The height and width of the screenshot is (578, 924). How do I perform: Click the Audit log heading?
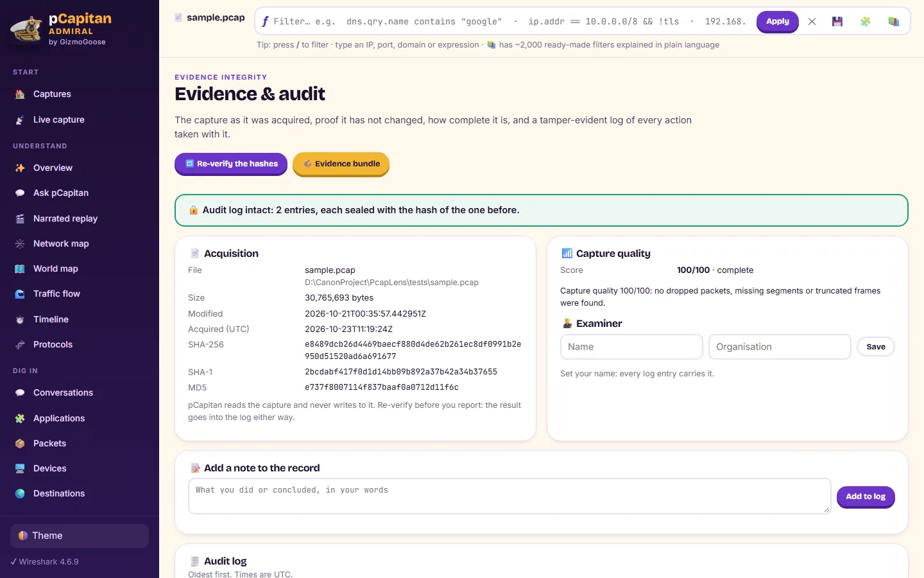click(x=225, y=561)
